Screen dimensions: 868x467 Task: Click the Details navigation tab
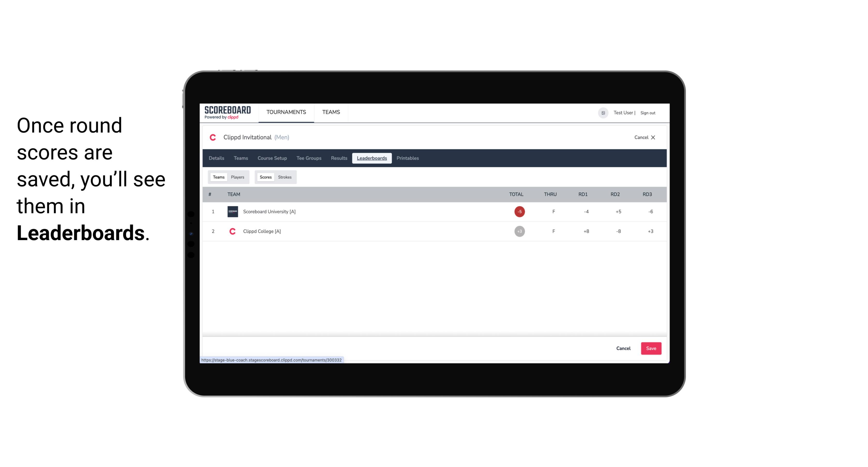[x=216, y=158]
